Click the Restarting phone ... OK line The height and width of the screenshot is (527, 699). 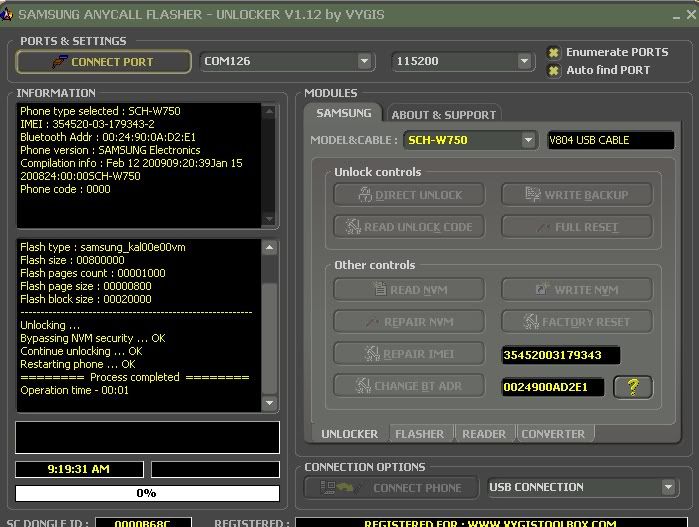pyautogui.click(x=78, y=364)
